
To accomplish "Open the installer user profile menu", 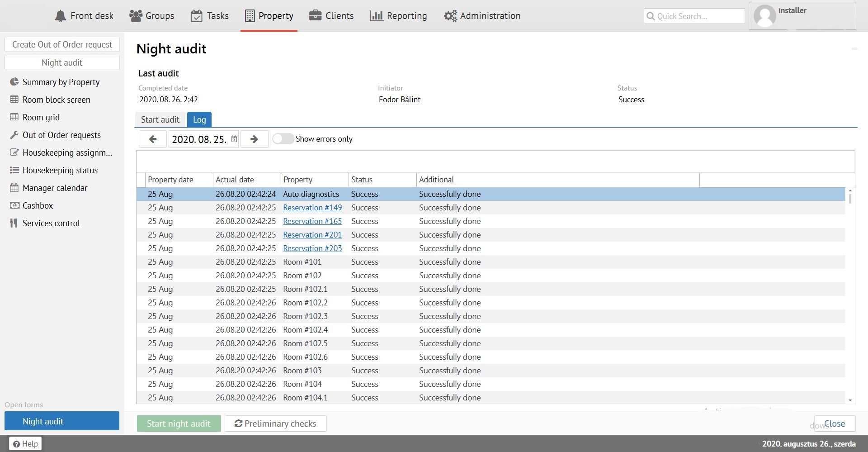I will pyautogui.click(x=802, y=16).
